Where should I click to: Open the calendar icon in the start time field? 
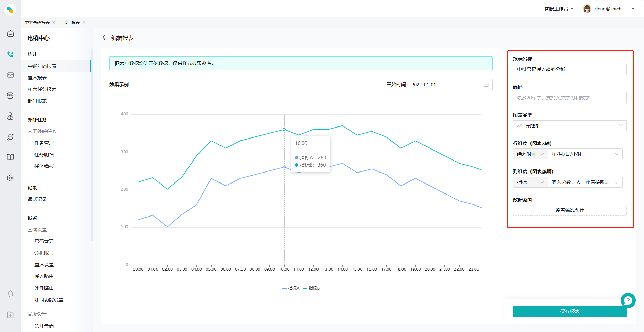coord(486,85)
